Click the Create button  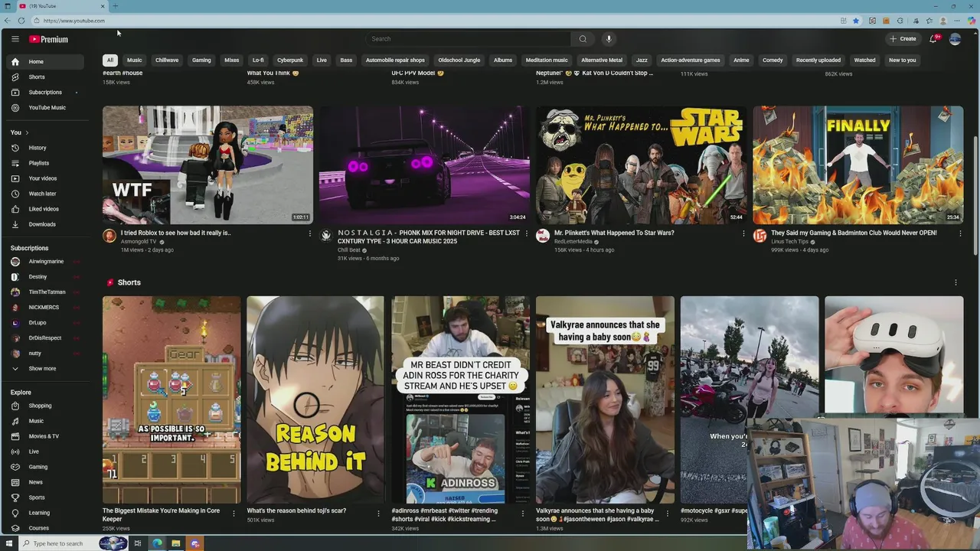click(903, 39)
